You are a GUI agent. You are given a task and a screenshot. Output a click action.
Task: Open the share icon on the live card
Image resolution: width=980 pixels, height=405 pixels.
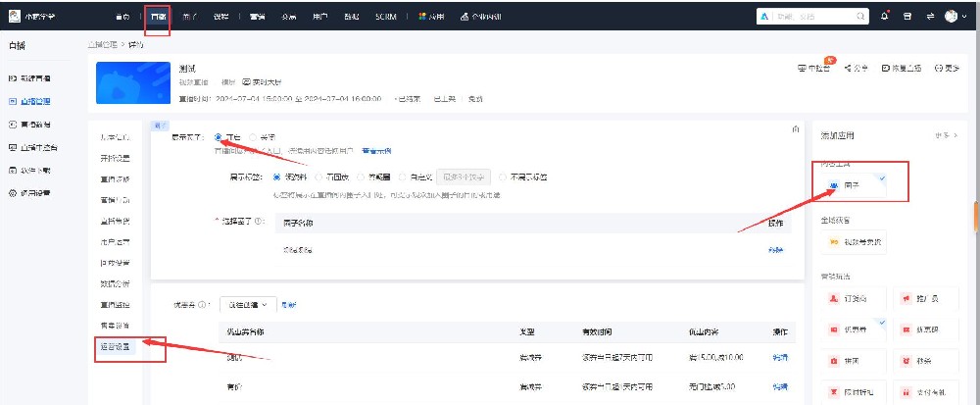[848, 68]
